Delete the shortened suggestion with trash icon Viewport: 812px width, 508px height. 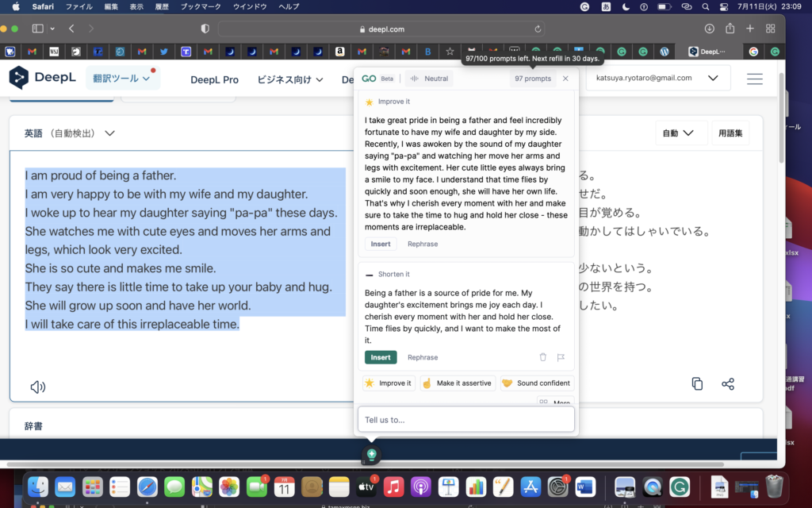543,357
